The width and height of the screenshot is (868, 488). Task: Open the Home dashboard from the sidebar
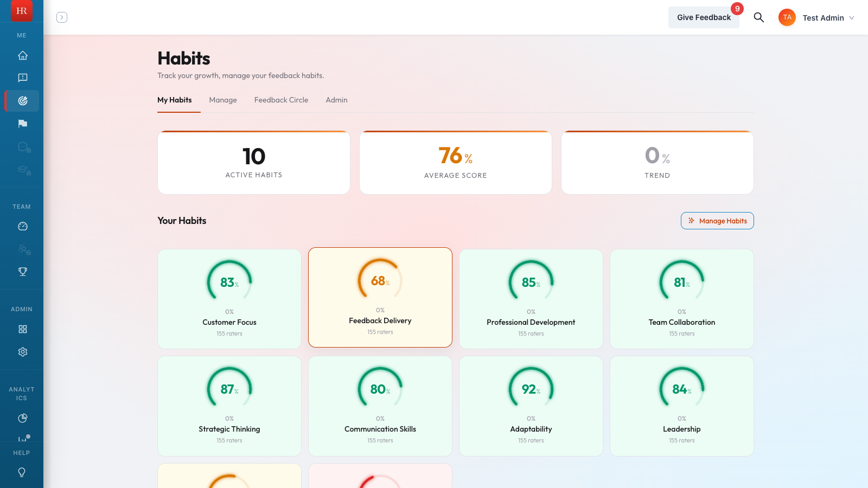[22, 55]
